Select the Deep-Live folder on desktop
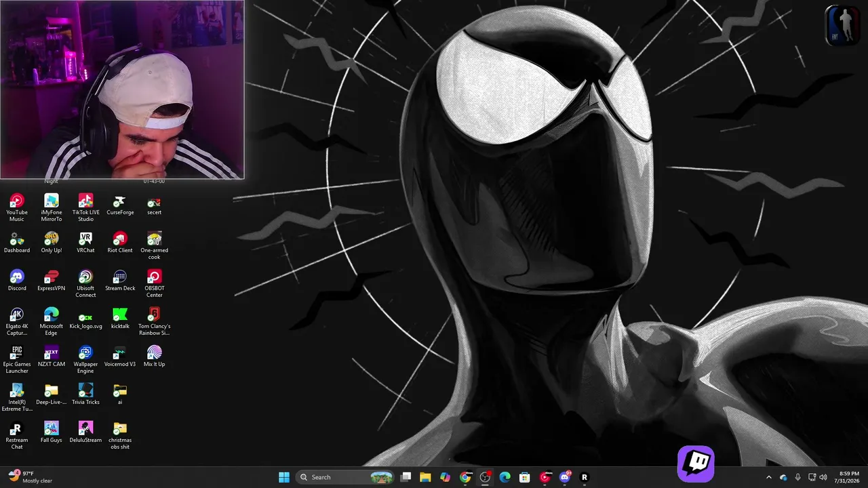Screen dimensions: 868x488 coord(52,394)
